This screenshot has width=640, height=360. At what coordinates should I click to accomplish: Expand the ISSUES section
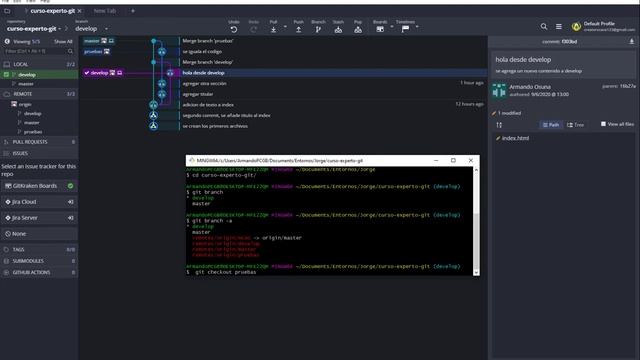(x=39, y=153)
